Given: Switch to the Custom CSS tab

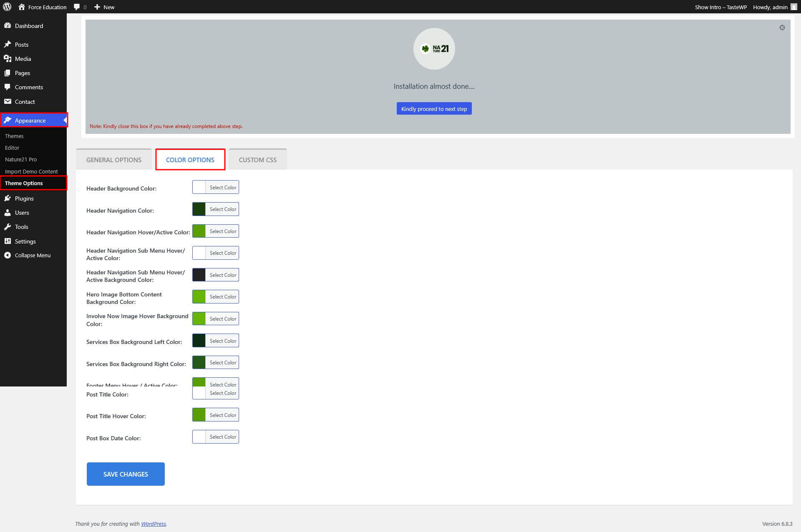Looking at the screenshot, I should point(257,160).
